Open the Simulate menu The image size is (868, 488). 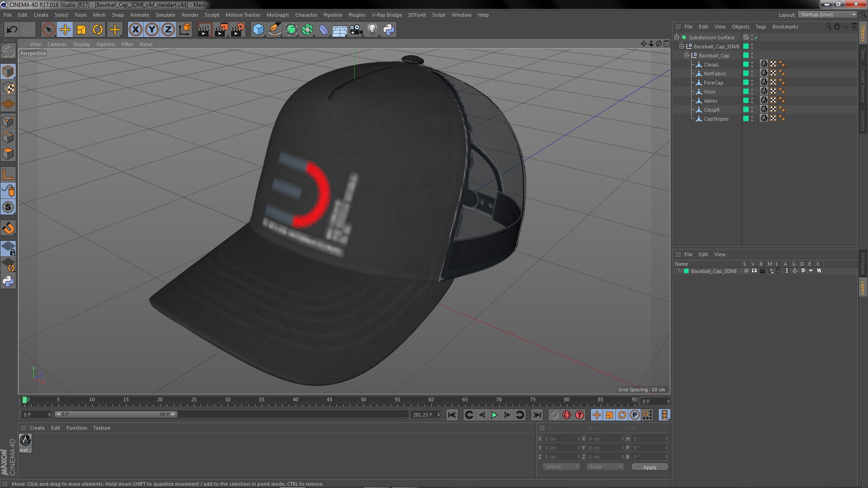(165, 15)
